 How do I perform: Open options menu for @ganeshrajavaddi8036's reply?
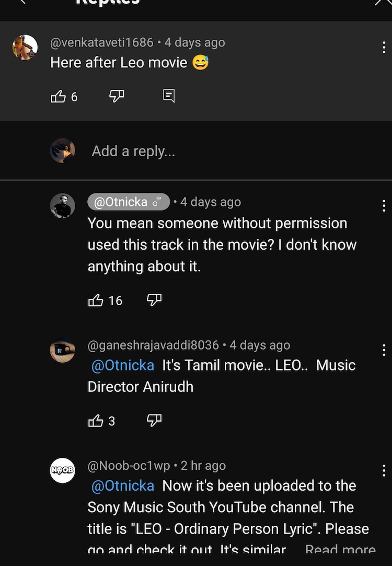[x=384, y=350]
